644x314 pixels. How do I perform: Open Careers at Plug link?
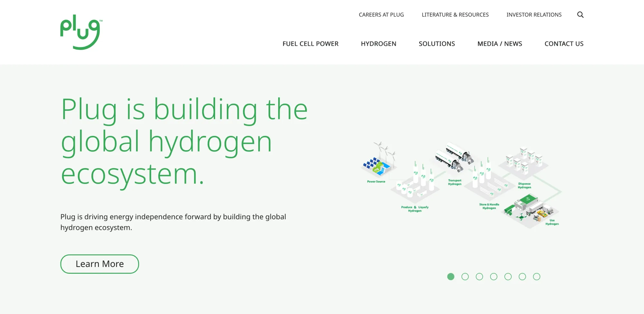click(x=381, y=15)
